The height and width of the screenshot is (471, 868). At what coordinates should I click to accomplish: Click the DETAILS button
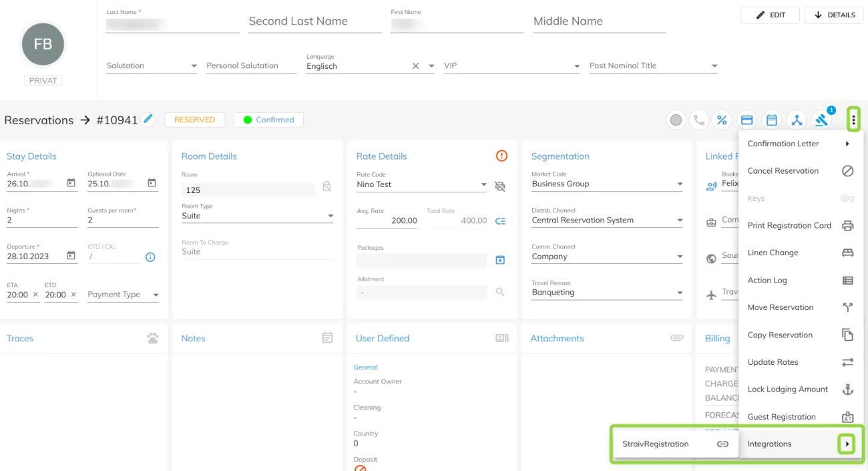[834, 15]
